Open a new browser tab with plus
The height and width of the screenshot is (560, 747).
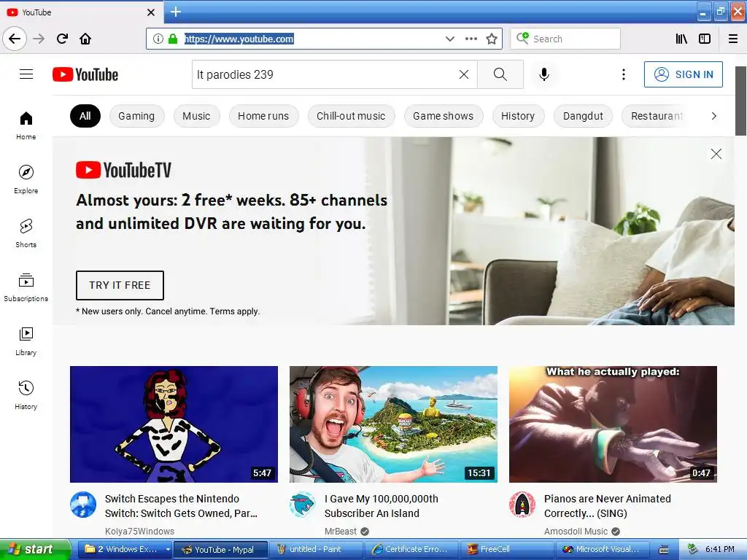pos(176,12)
